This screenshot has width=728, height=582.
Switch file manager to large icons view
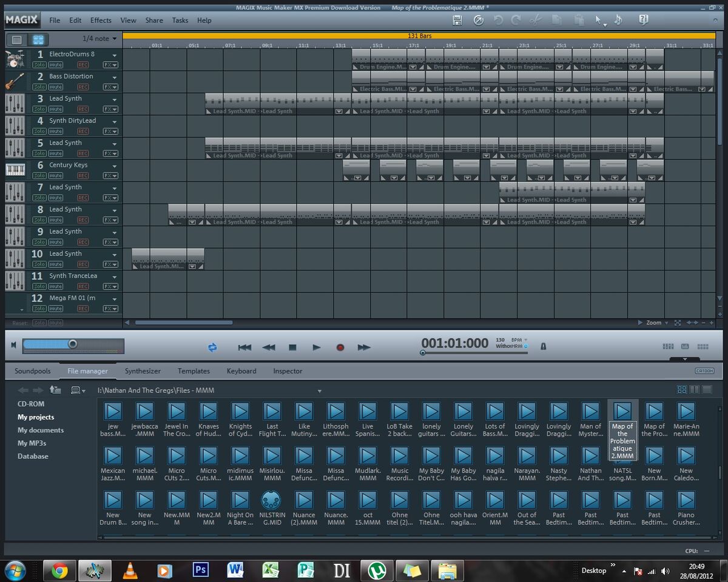(682, 389)
